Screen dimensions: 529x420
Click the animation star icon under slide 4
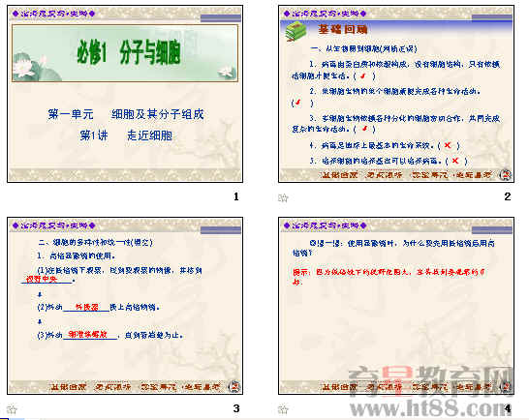283,409
